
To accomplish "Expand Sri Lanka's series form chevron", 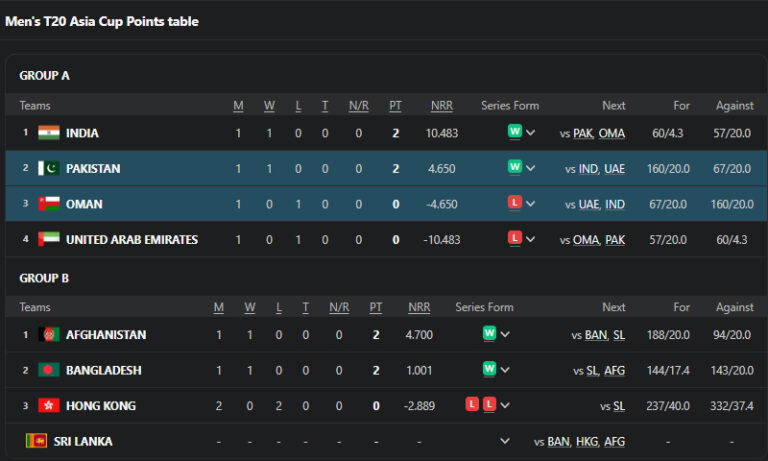I will click(x=505, y=441).
